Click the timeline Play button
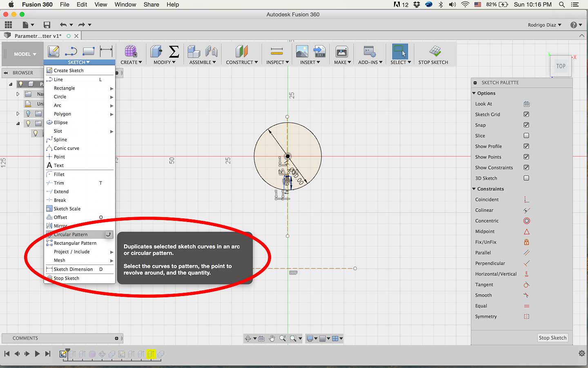This screenshot has height=368, width=588. tap(37, 354)
